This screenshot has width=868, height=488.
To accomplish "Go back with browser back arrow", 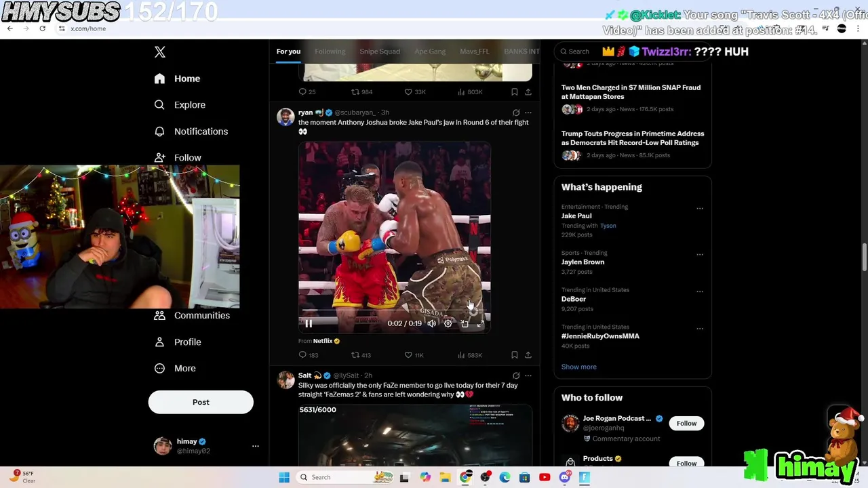I will pos(9,28).
